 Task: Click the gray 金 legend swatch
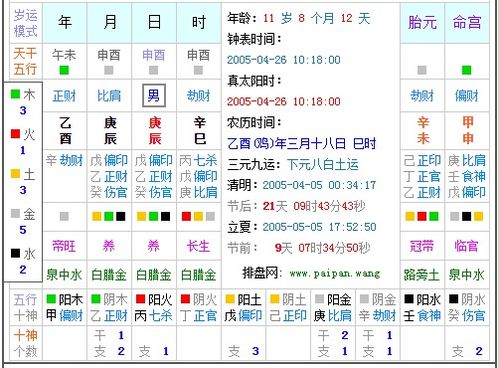15,213
